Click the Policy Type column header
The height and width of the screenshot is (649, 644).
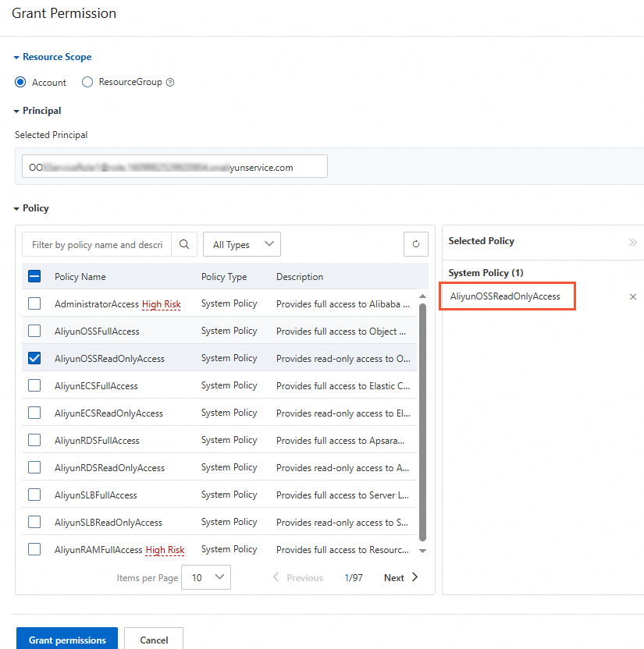tap(224, 277)
